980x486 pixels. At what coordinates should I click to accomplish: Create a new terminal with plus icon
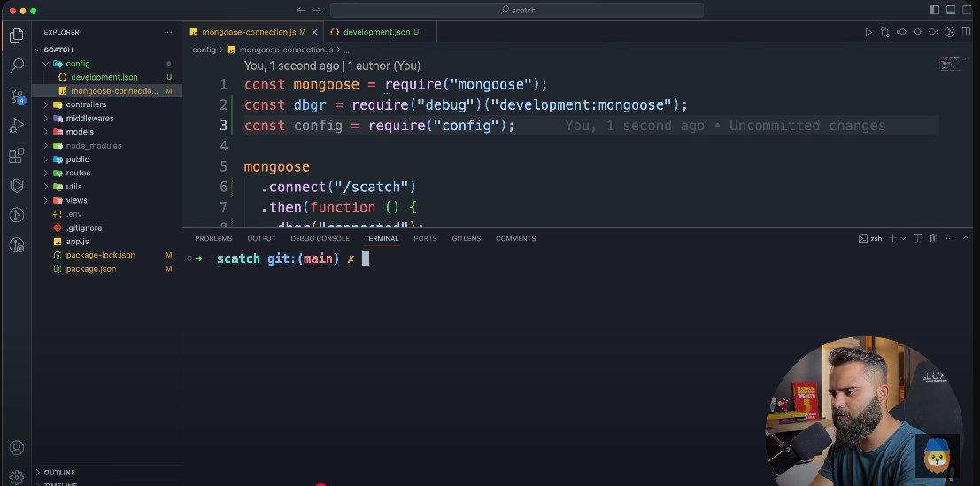(892, 238)
